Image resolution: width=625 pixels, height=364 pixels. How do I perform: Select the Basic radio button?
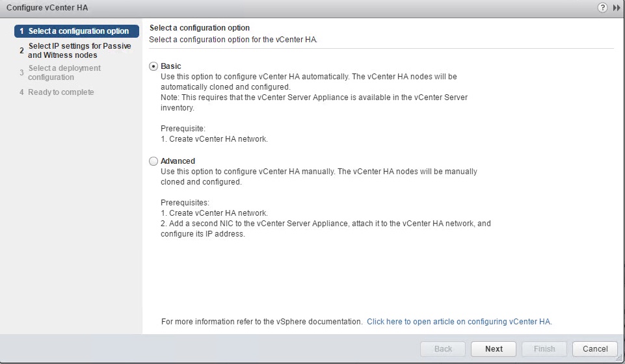click(153, 66)
